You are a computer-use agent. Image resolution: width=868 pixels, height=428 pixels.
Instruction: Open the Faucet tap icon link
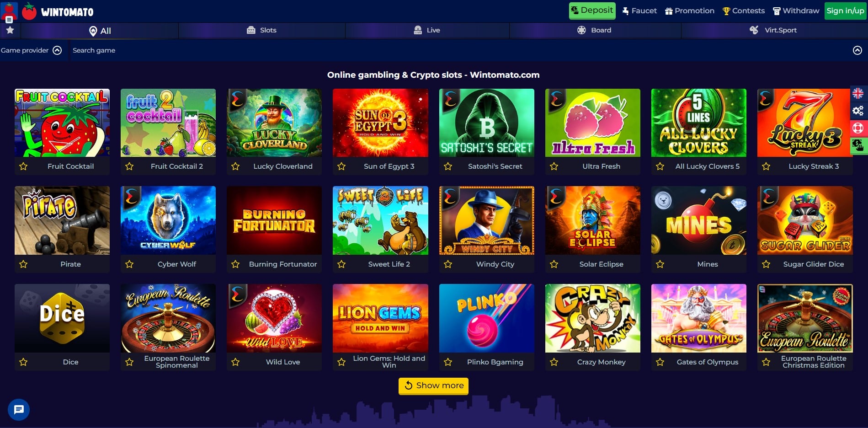pos(639,11)
